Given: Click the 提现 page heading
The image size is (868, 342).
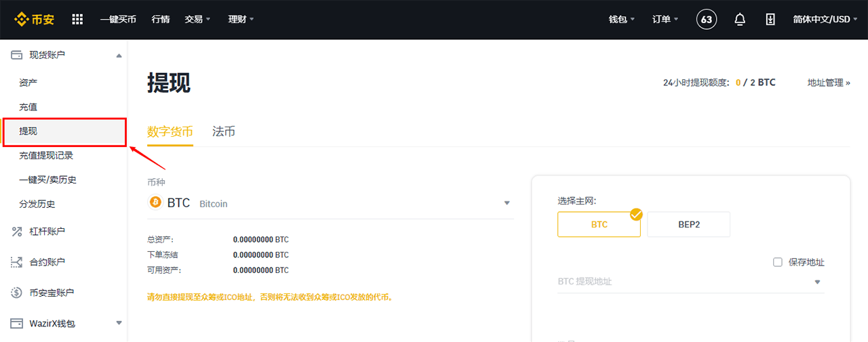Looking at the screenshot, I should point(169,83).
